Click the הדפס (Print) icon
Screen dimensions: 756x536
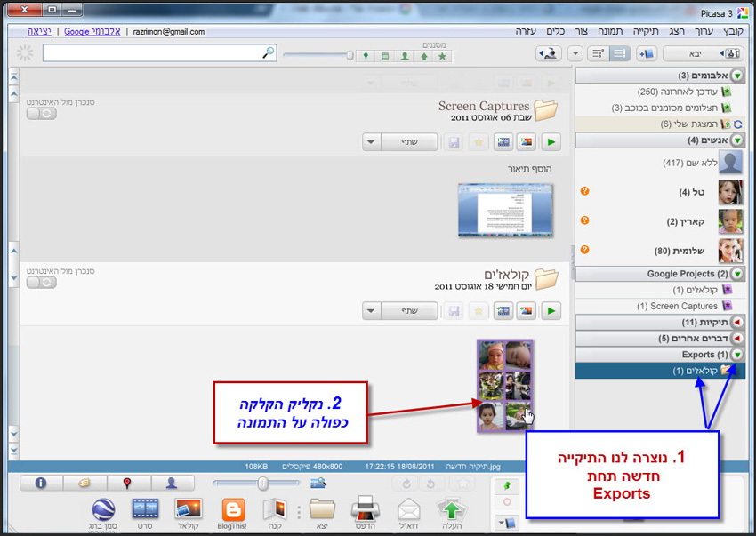click(366, 514)
